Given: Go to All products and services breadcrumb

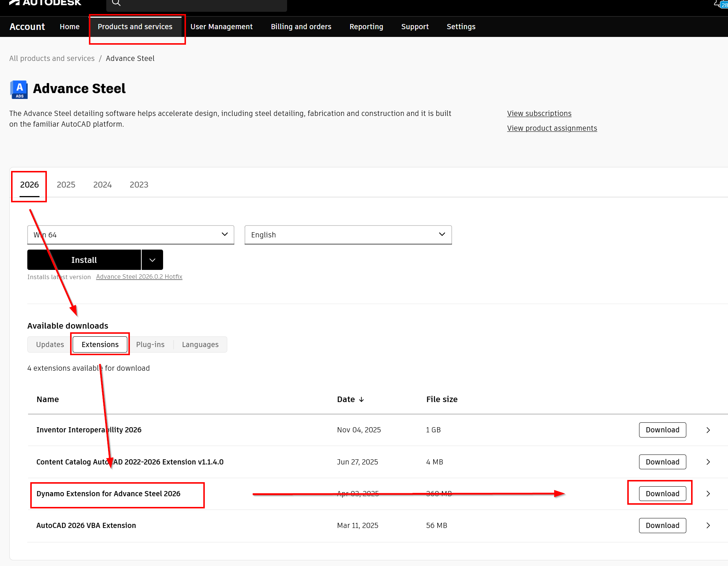Looking at the screenshot, I should tap(52, 58).
